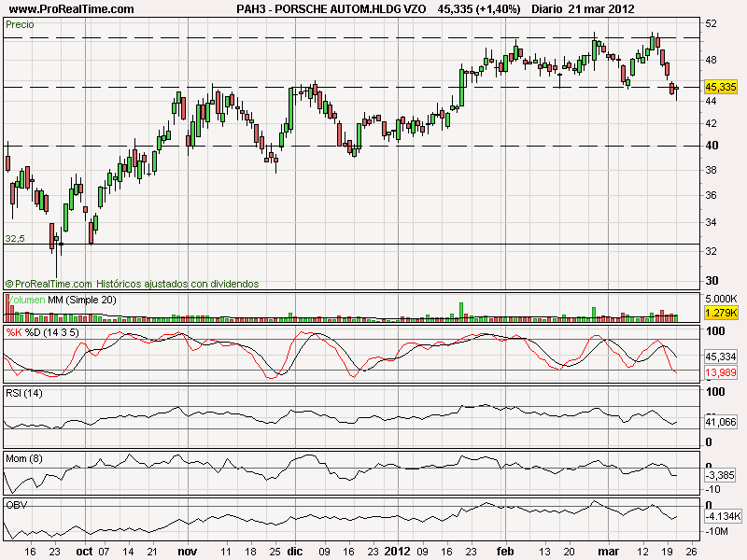The width and height of the screenshot is (747, 560).
Task: Select the -4.134K OBV value box
Action: pos(723,516)
